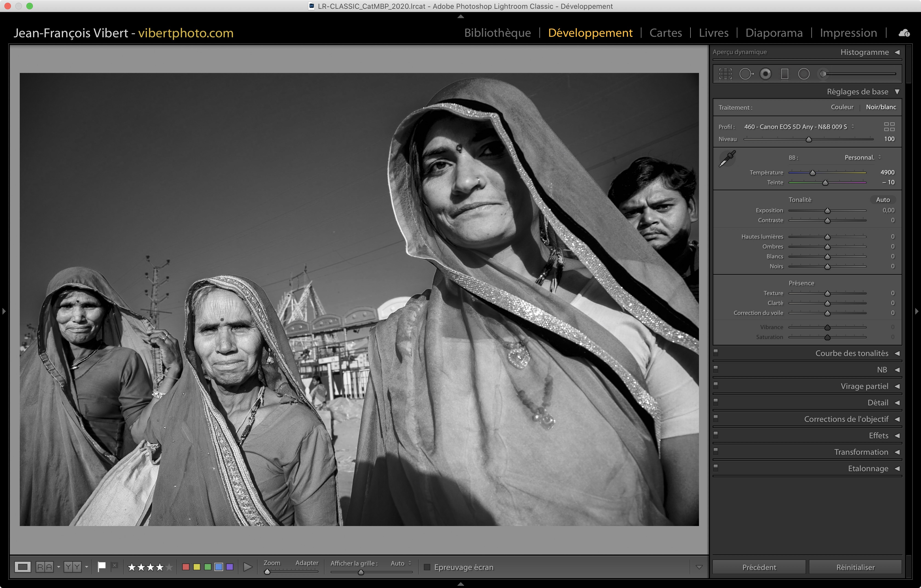Image resolution: width=921 pixels, height=588 pixels.
Task: Expand the Détail panel
Action: coord(878,402)
